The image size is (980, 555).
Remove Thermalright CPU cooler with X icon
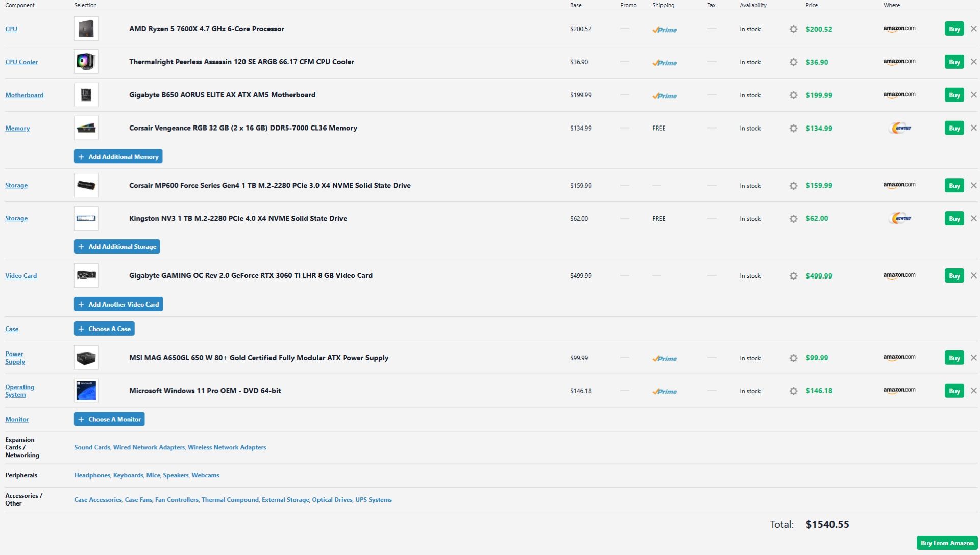[973, 62]
